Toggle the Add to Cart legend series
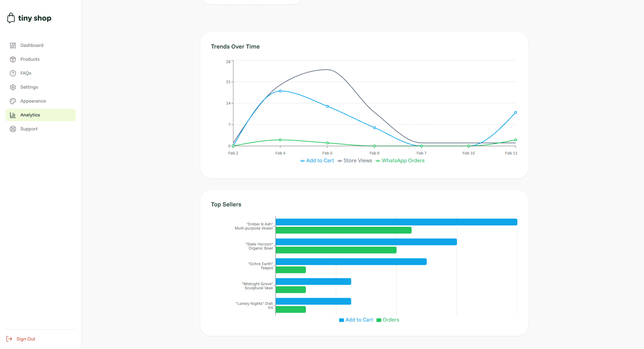Image resolution: width=644 pixels, height=349 pixels. [317, 160]
